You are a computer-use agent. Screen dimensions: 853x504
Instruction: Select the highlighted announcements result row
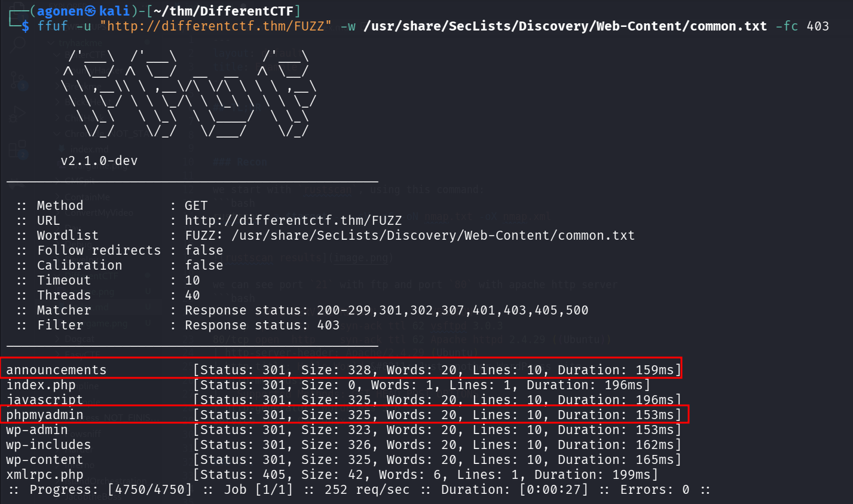(x=340, y=370)
